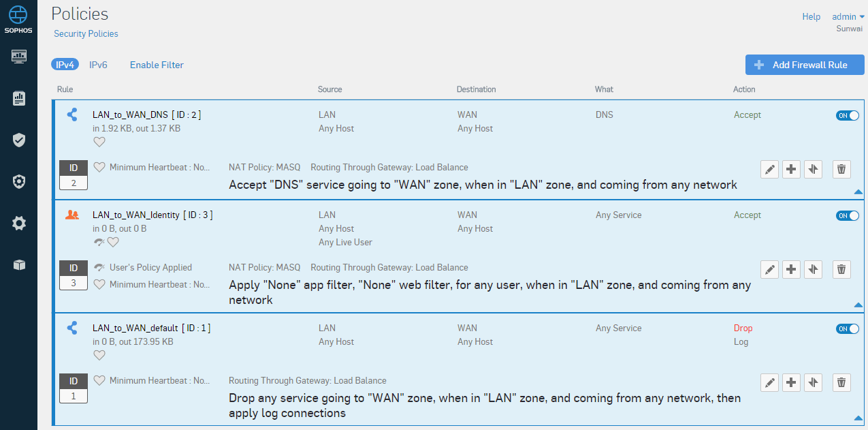Open the reports icon in sidebar

coord(19,99)
